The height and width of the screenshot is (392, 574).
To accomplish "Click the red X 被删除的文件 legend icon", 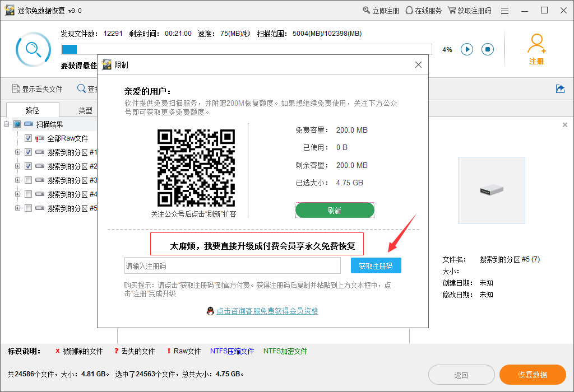I will [58, 351].
